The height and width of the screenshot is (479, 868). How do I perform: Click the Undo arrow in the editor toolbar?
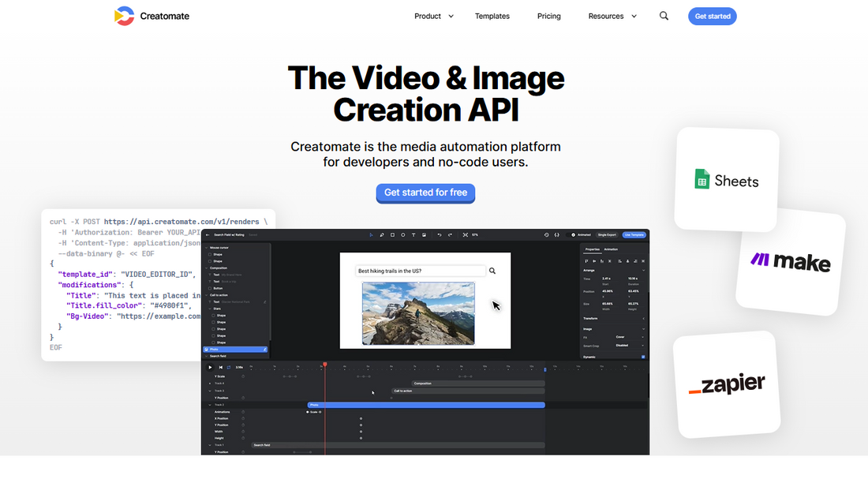tap(440, 234)
